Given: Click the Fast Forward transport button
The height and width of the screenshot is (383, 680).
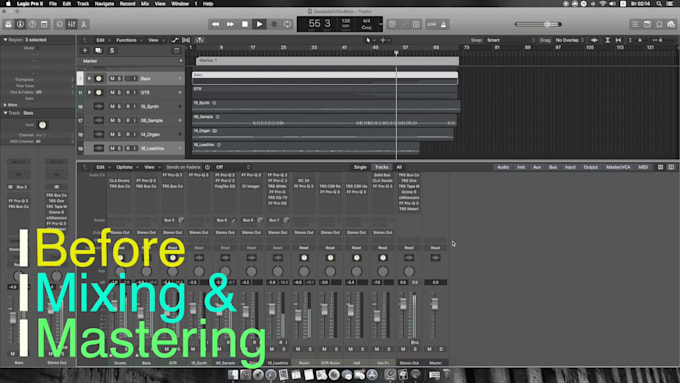Looking at the screenshot, I should point(230,24).
